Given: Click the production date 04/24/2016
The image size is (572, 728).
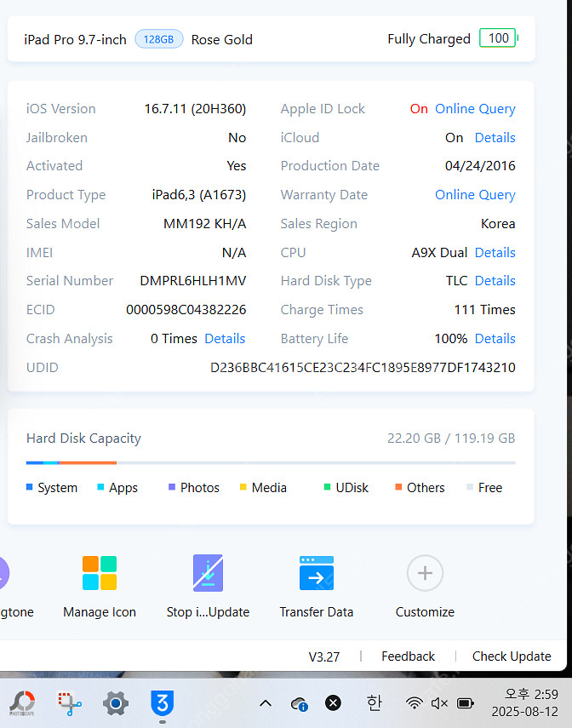Looking at the screenshot, I should pyautogui.click(x=480, y=166).
